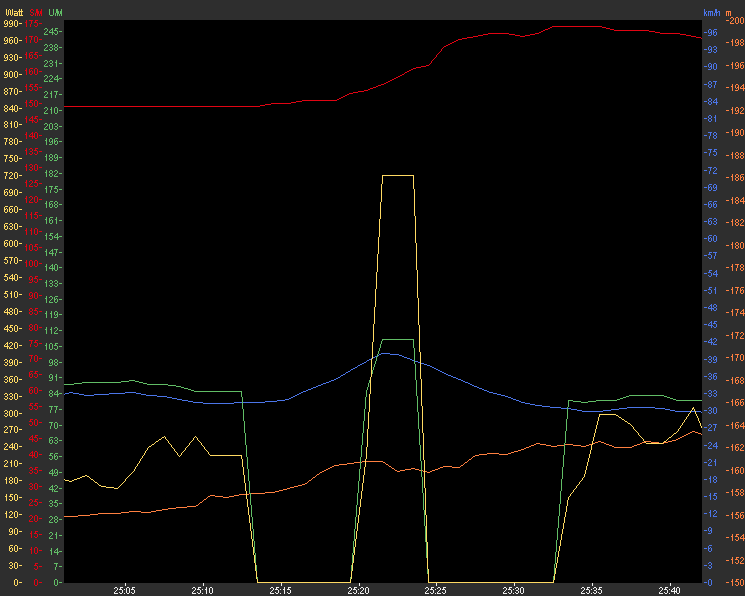Click the blue km/h axis header
The width and height of the screenshot is (745, 596).
(x=711, y=12)
